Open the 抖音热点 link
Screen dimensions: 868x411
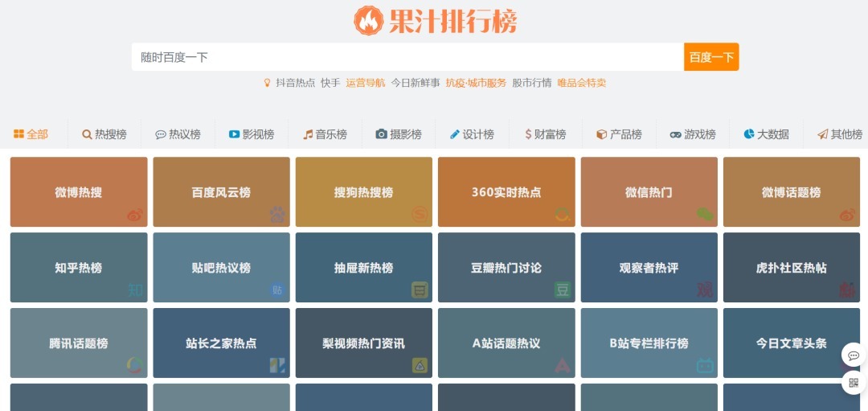[296, 83]
